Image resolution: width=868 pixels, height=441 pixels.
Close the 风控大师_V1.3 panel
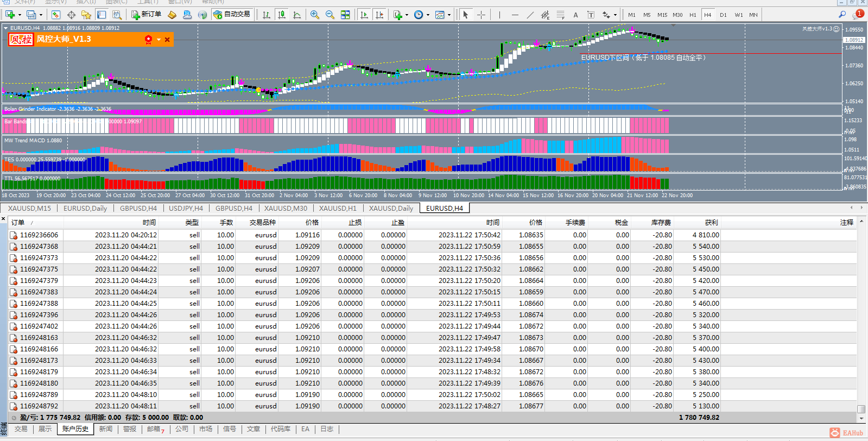(x=167, y=40)
